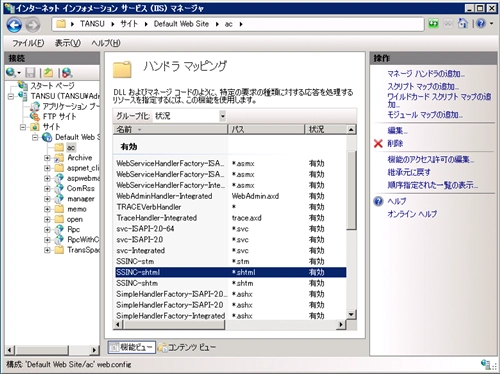Click the handler list horizontal scroll right arrow
The width and height of the screenshot is (500, 374).
pos(341,324)
